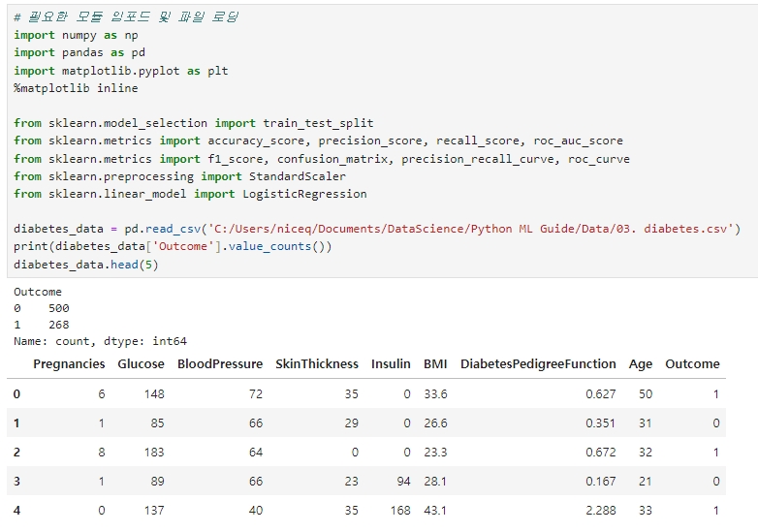Viewport: 758px width, 532px height.
Task: Click the 'BloodPressure' column header
Action: (220, 363)
